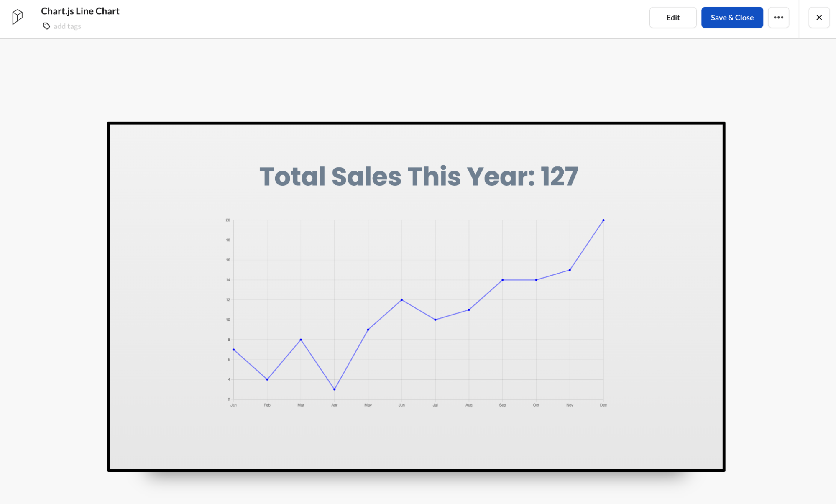Screen dimensions: 836x504
Task: Click the Jun data point peak
Action: (x=401, y=300)
